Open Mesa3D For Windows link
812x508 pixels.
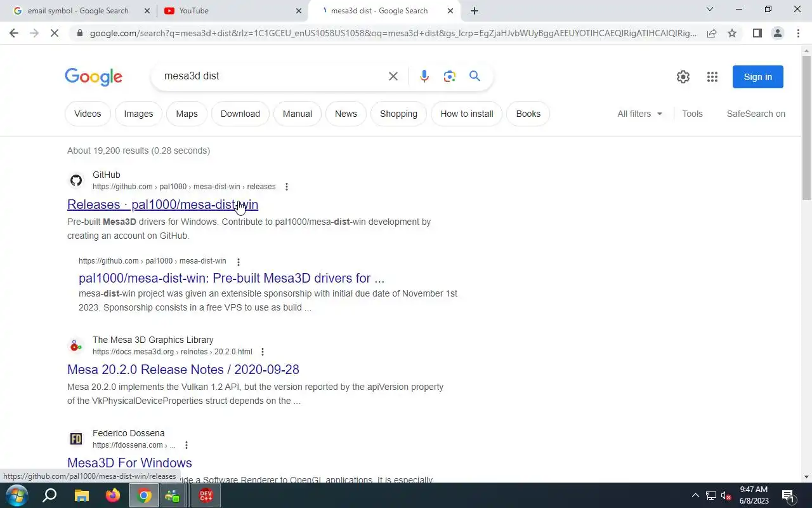129,463
